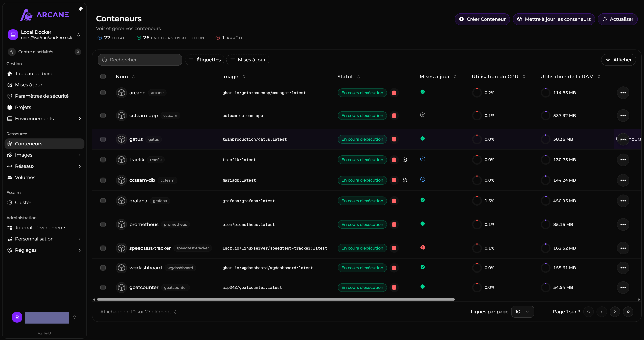Screen dimensions: 644x340
Task: Sort by the Nom column header
Action: click(125, 77)
